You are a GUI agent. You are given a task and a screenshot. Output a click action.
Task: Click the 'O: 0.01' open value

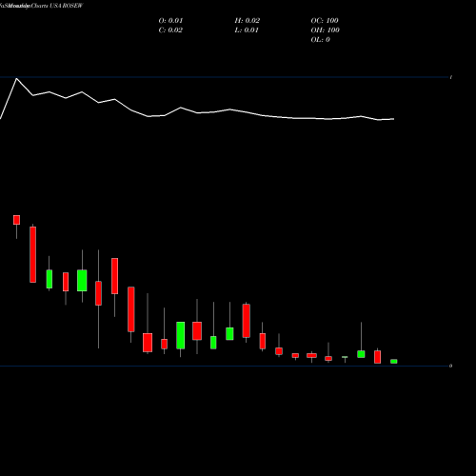tap(170, 21)
